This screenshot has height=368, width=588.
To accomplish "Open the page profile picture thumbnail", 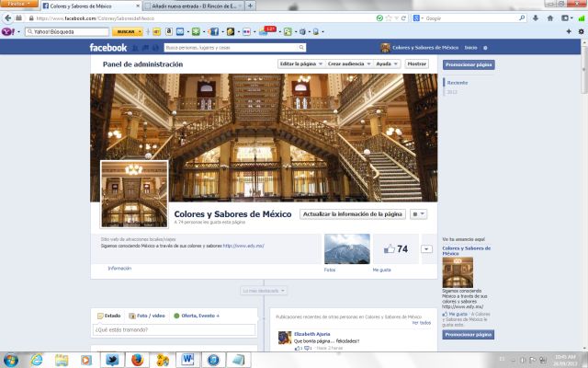I will [x=134, y=194].
